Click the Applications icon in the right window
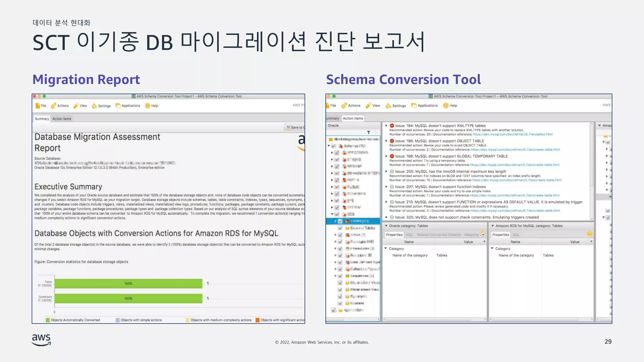 (x=414, y=105)
